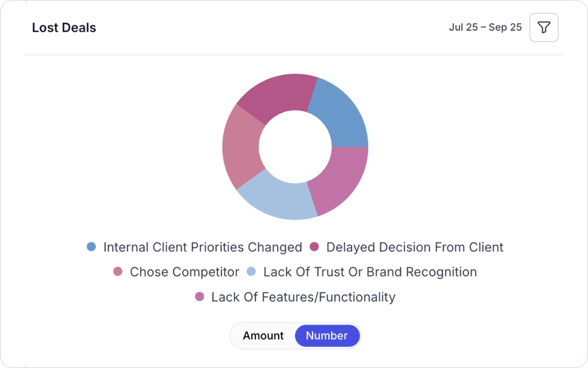Click the Lost Deals card title

click(x=64, y=28)
